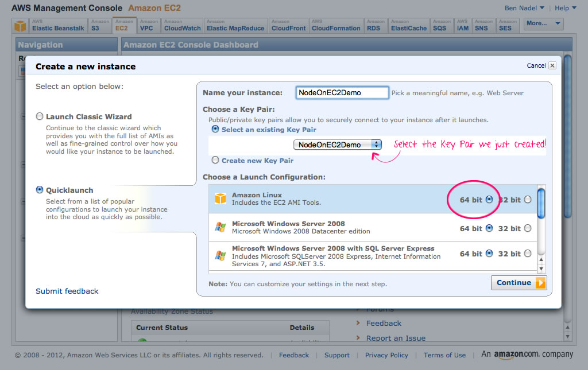Screen dimensions: 588x370
Task: Click the dashboard page scrollbar thumb
Action: (x=567, y=137)
